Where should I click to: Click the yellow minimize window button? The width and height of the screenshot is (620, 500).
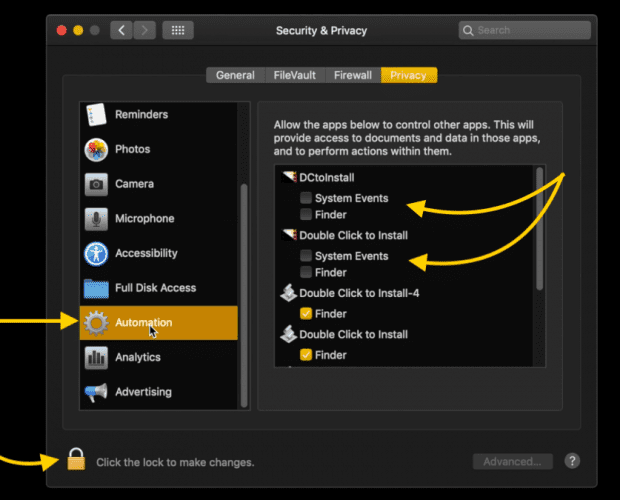coord(78,30)
